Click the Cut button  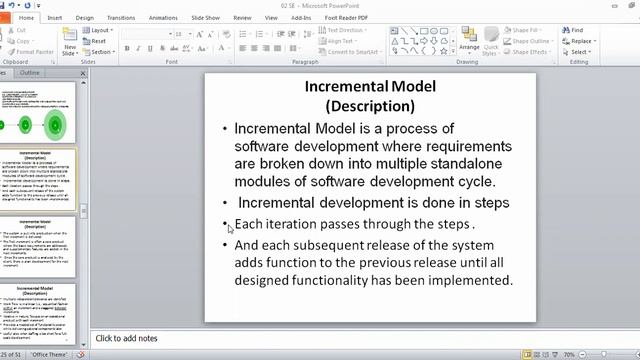(x=17, y=30)
